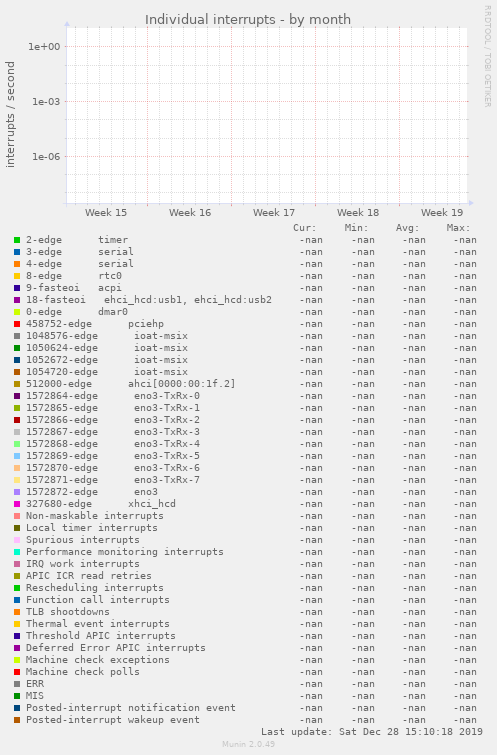Click the 'Munin 2.0.49' footer text
This screenshot has width=497, height=755.
248,744
